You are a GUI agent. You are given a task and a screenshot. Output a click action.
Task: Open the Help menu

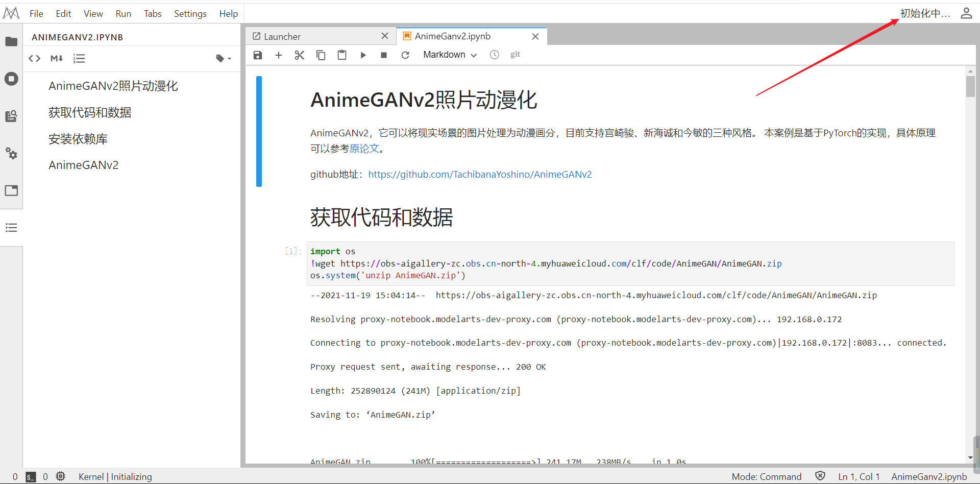coord(229,14)
